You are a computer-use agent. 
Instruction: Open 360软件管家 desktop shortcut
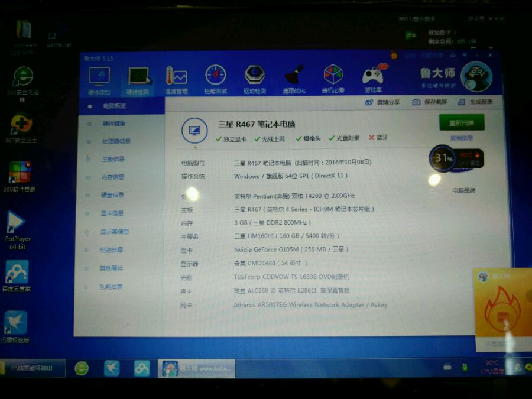(20, 177)
